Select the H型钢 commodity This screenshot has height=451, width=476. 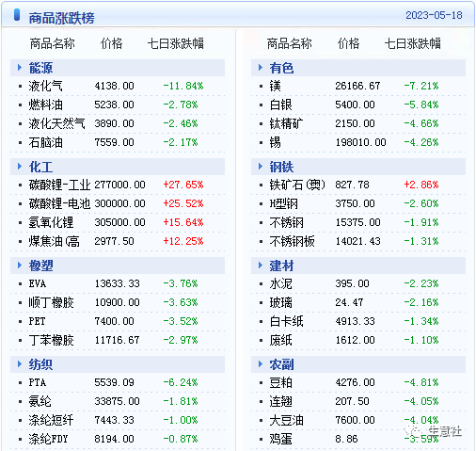pos(283,203)
